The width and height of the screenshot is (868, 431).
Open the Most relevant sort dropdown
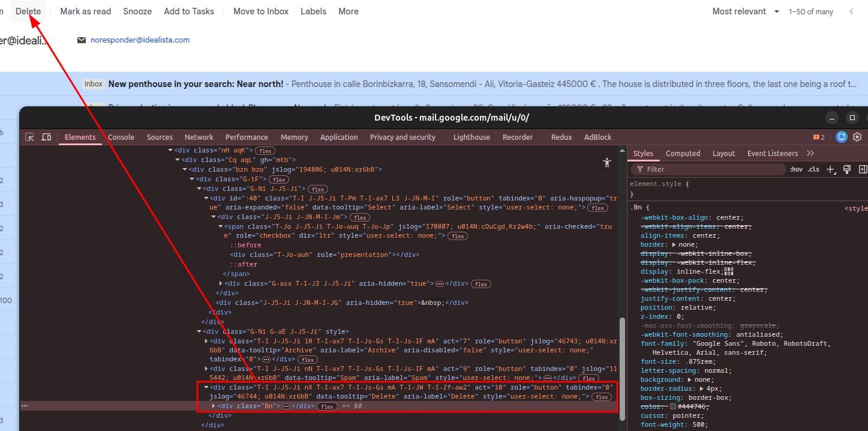pyautogui.click(x=746, y=11)
